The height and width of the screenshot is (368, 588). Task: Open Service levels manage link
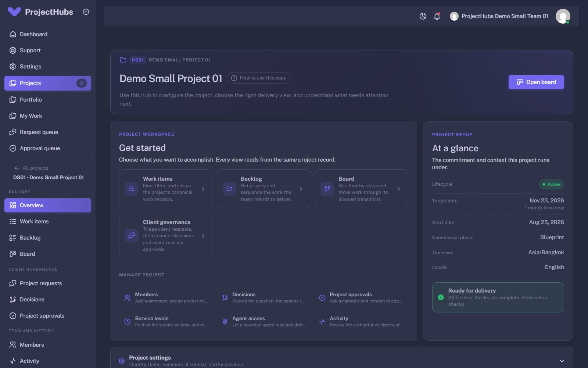point(166,322)
